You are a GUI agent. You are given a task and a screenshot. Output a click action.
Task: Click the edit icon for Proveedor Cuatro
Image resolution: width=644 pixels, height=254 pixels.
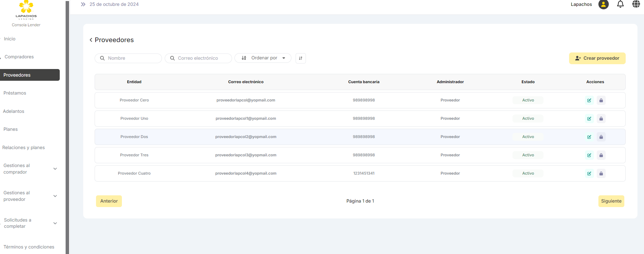589,174
